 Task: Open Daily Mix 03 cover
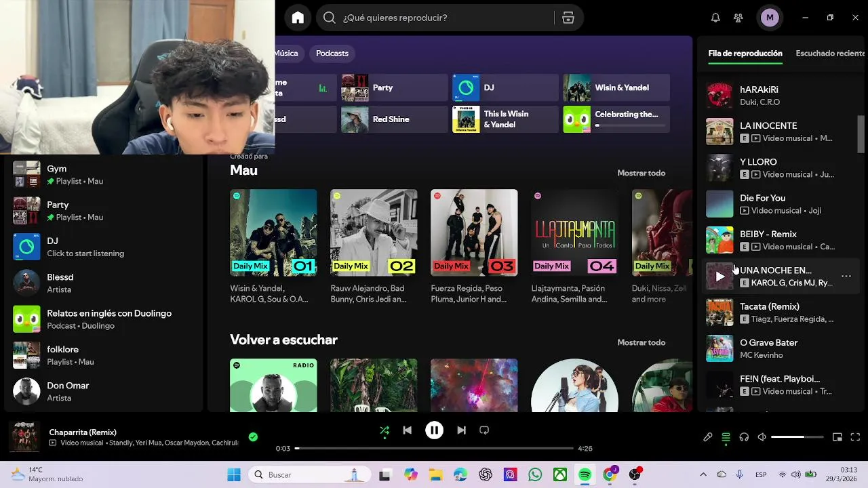pyautogui.click(x=474, y=232)
